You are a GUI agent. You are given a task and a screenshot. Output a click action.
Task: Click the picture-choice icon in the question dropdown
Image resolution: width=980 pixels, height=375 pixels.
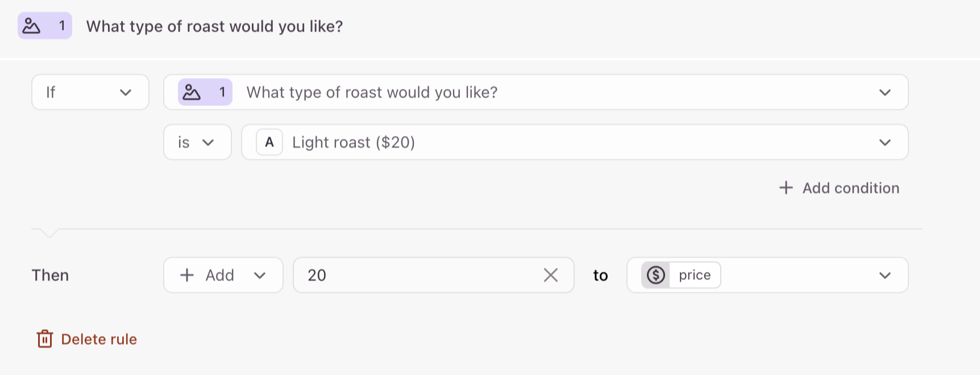point(192,92)
